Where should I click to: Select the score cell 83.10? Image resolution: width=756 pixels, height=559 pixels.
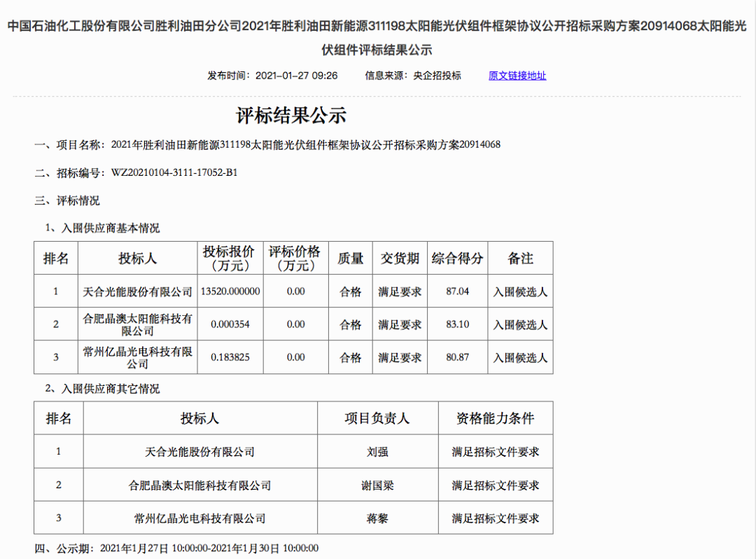click(x=457, y=324)
